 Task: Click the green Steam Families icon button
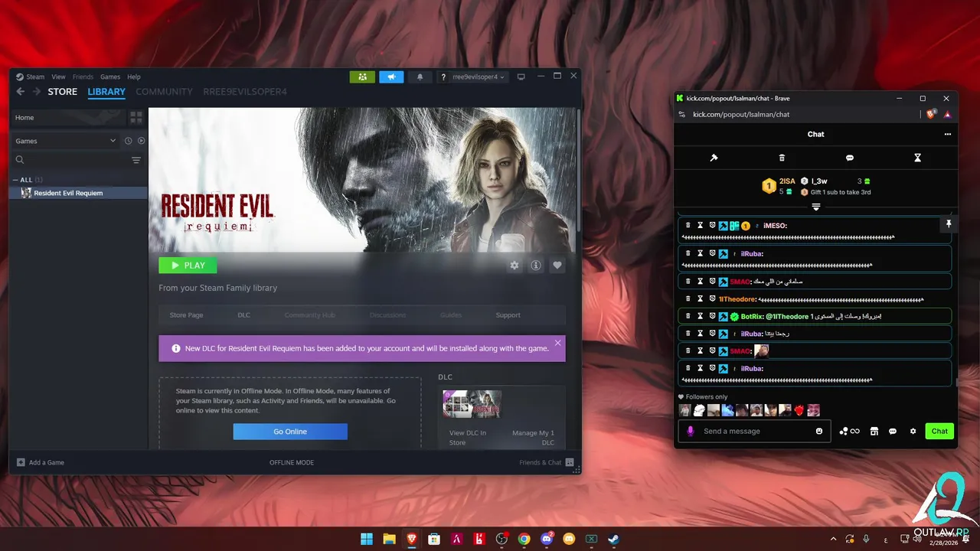coord(362,77)
